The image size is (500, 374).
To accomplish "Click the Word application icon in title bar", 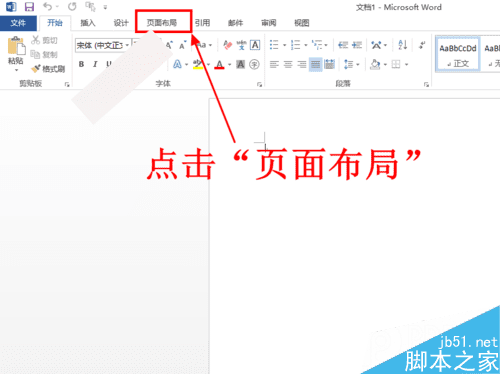I will 11,7.
